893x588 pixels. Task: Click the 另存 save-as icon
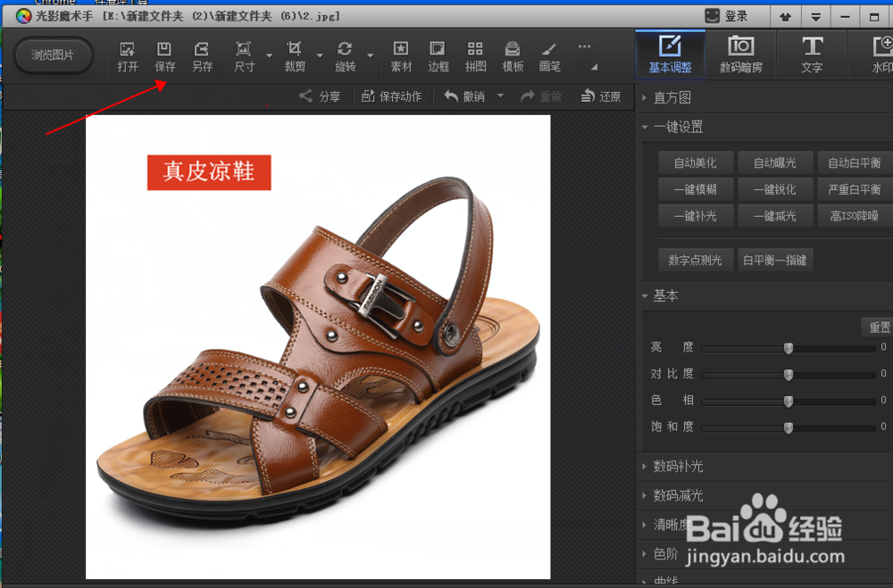pos(202,56)
